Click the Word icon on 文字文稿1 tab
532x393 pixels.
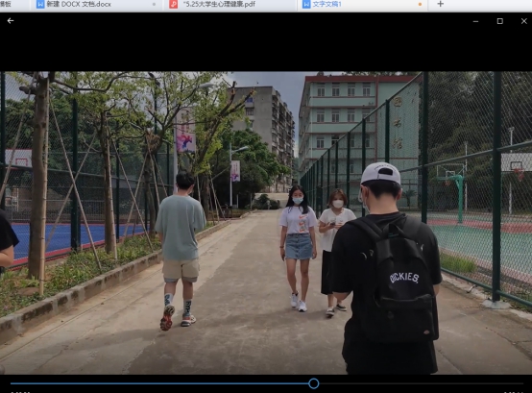(x=306, y=4)
